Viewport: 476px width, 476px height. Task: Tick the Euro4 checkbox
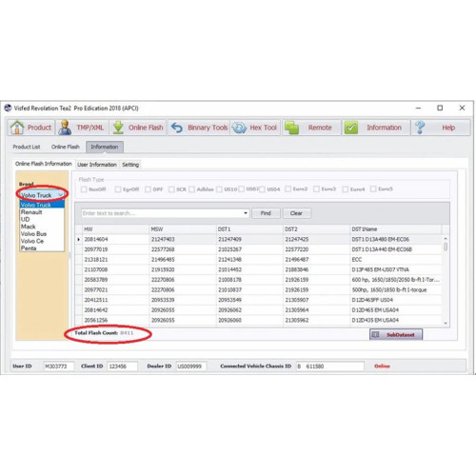click(x=346, y=189)
